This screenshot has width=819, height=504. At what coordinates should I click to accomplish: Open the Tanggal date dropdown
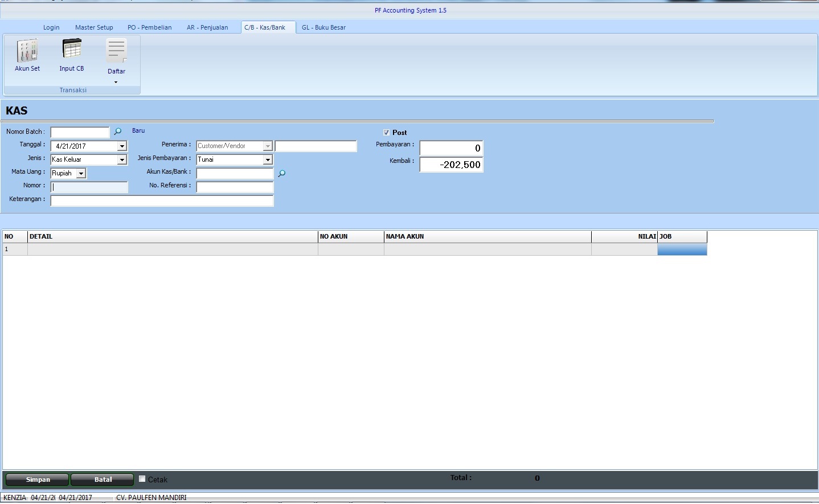point(121,146)
